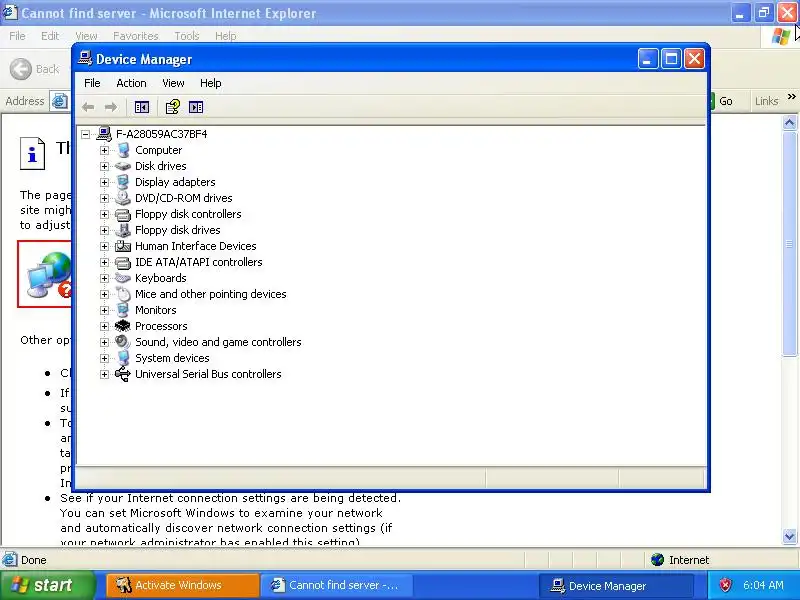Viewport: 800px width, 600px height.
Task: Expand the Links chevron in Internet Explorer
Action: click(791, 96)
